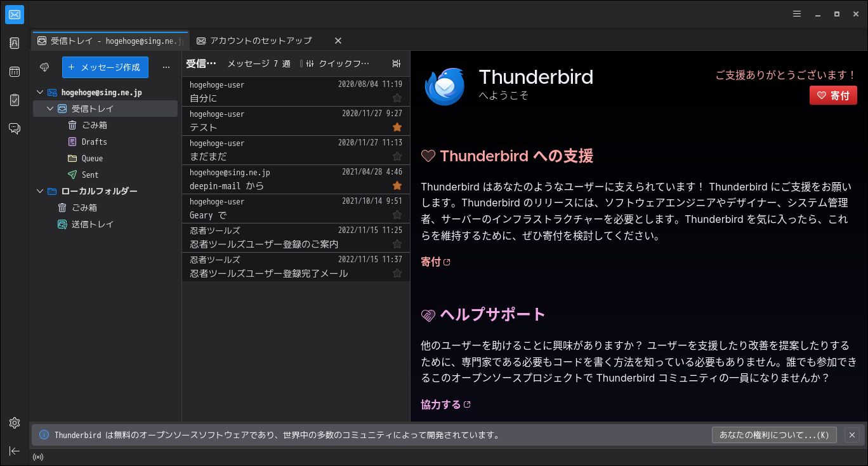Select the Drafts folder
Viewport: 868px width, 466px height.
point(105,142)
